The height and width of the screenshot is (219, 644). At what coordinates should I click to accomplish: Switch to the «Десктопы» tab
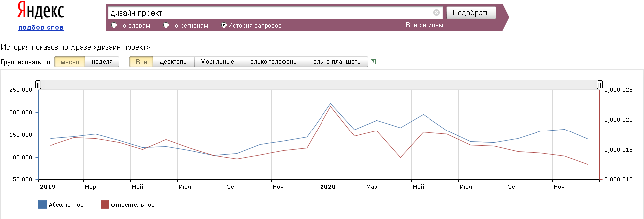(x=173, y=62)
